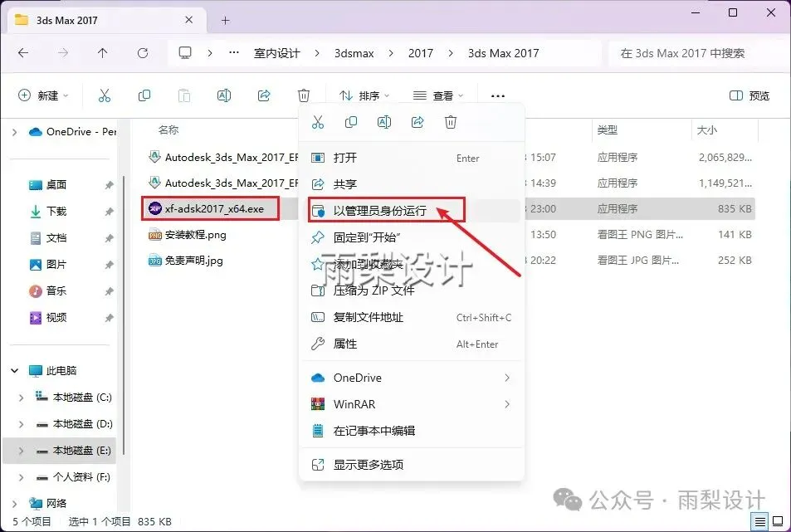Expand the OneDrive tree node in sidebar
Screen dimensions: 791x532
(15, 132)
